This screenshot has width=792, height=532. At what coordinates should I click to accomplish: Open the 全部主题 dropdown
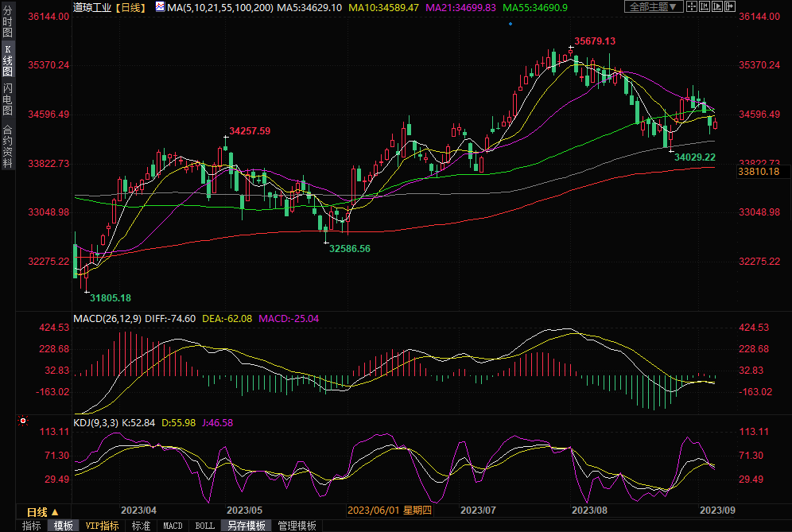click(x=654, y=6)
